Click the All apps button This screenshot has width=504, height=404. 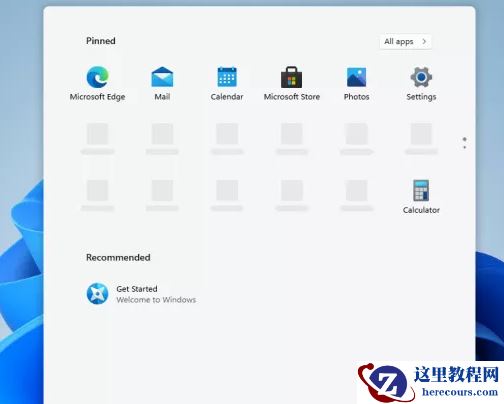click(x=405, y=42)
